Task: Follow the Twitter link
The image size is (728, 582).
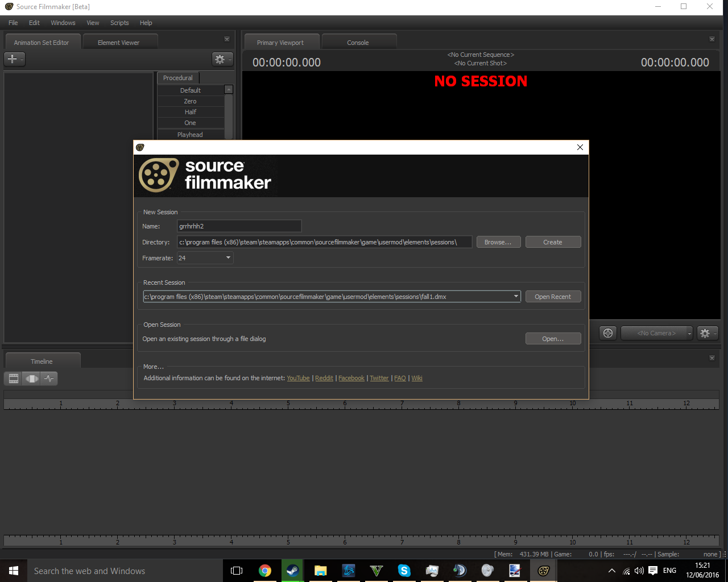Action: coord(379,378)
